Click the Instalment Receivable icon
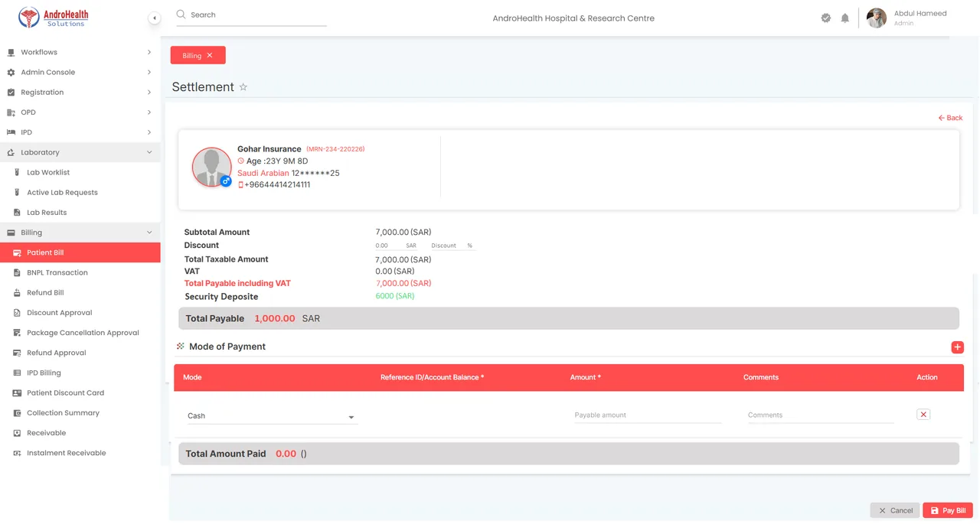 (x=17, y=453)
